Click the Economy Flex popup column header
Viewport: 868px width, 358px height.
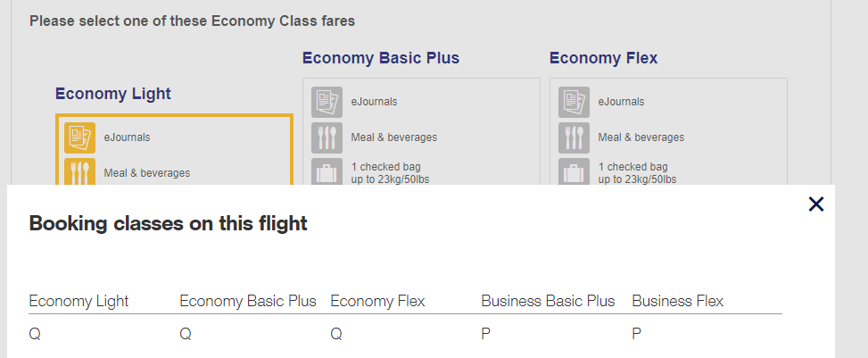click(x=377, y=301)
